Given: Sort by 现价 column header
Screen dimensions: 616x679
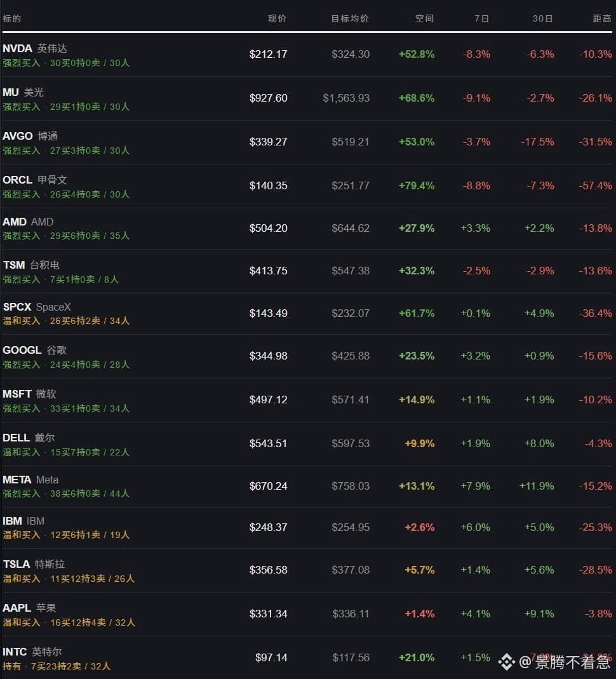Looking at the screenshot, I should 277,18.
